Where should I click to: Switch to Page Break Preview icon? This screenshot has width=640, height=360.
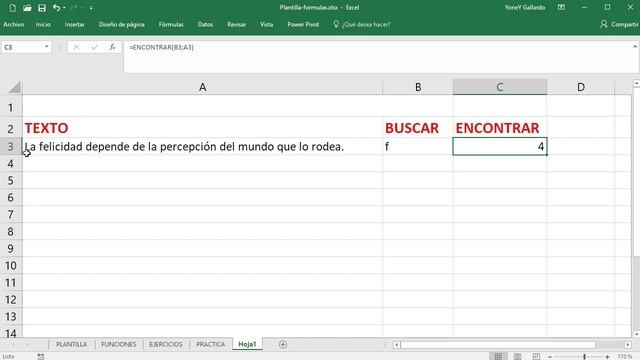pyautogui.click(x=536, y=356)
